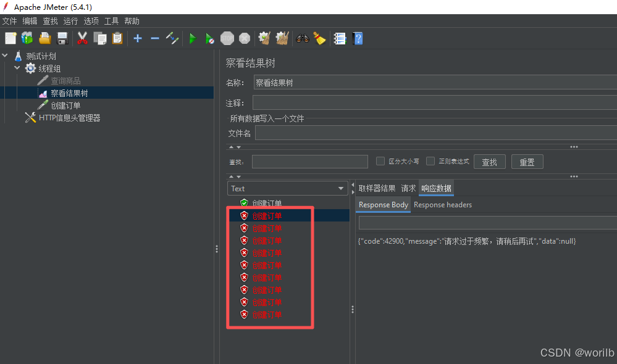Click collapse arrows above the Text dropdown

(235, 176)
